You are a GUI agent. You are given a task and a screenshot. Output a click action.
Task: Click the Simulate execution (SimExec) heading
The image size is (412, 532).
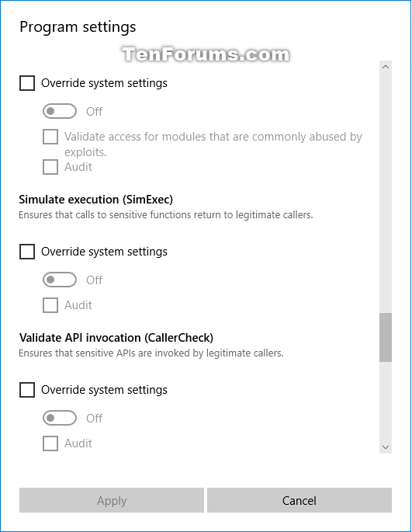click(x=95, y=200)
